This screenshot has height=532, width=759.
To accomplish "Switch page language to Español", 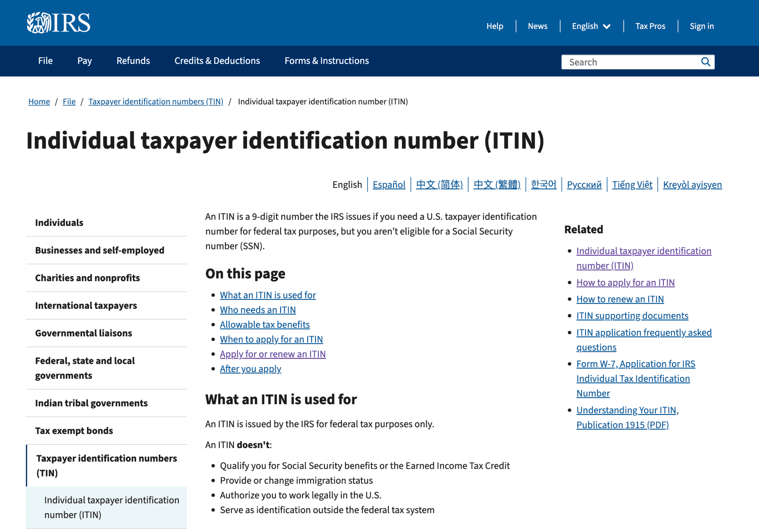I will 389,184.
